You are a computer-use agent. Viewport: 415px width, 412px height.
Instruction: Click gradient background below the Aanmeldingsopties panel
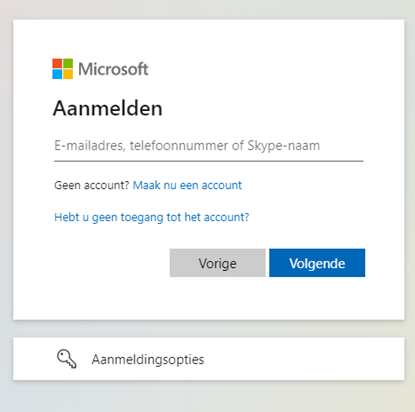(x=207, y=397)
